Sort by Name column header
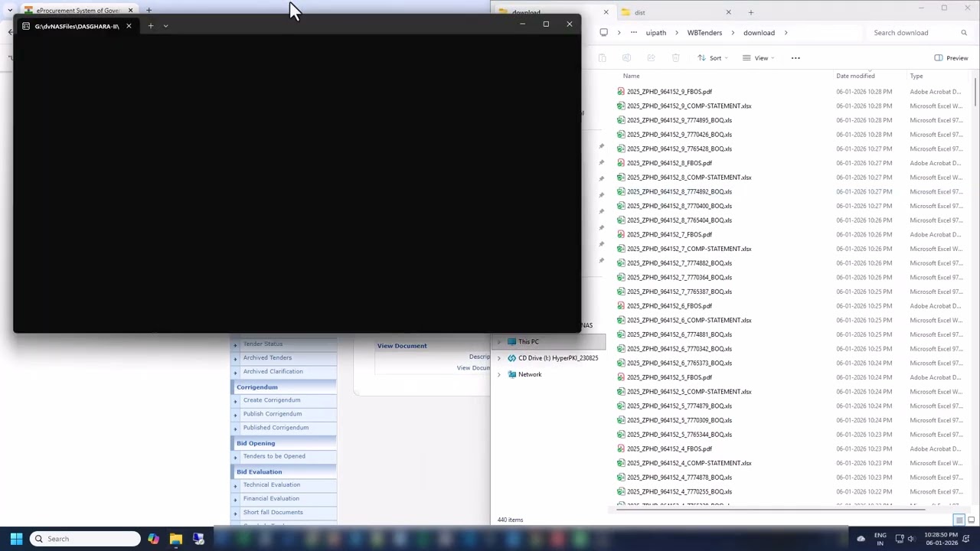The height and width of the screenshot is (551, 980). [631, 76]
